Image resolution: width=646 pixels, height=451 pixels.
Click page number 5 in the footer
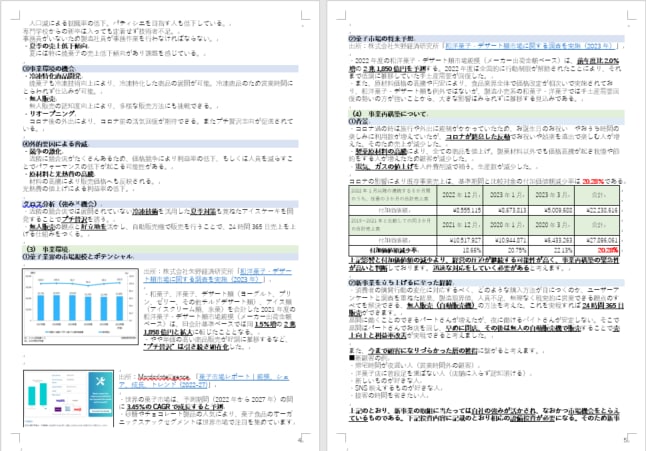click(x=625, y=440)
